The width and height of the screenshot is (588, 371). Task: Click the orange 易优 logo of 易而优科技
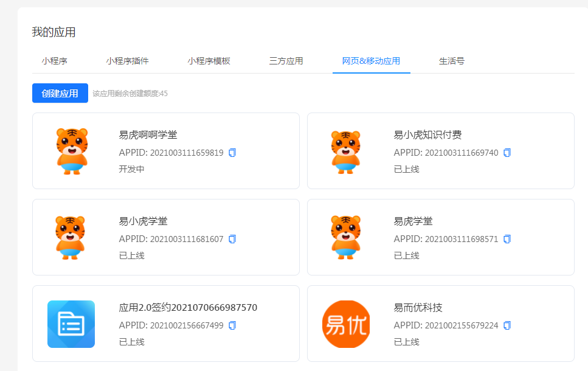pyautogui.click(x=345, y=324)
